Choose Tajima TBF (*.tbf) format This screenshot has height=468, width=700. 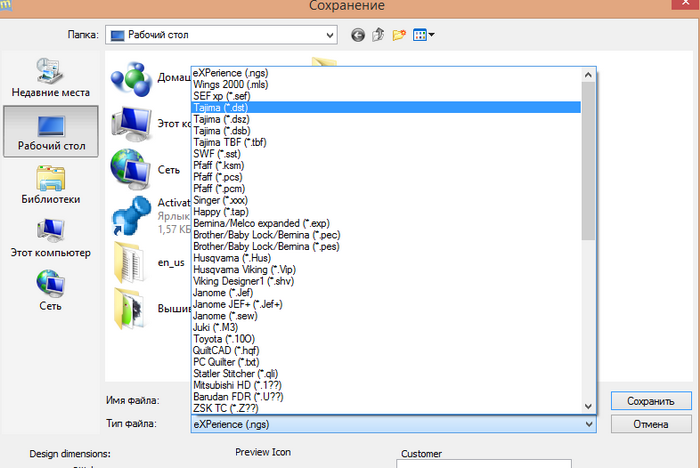click(x=386, y=142)
